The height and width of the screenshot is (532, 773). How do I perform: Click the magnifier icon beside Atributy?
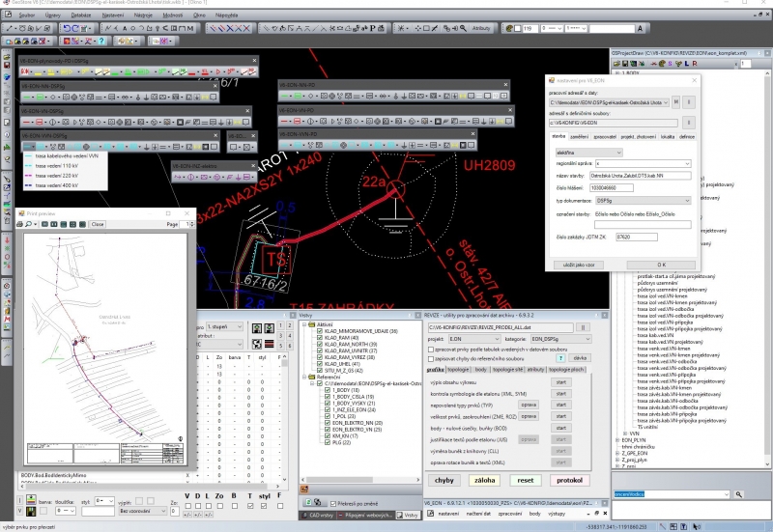click(x=463, y=29)
